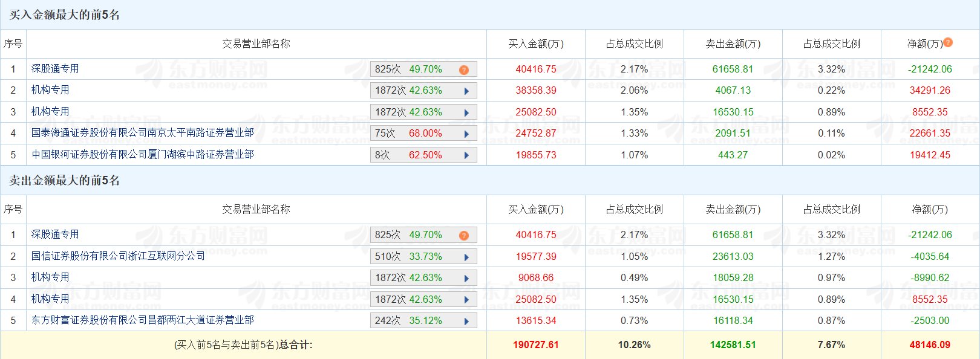The width and height of the screenshot is (980, 359).
Task: Open 东方财富证券昌都两江大道证券营业部 link
Action: [143, 320]
